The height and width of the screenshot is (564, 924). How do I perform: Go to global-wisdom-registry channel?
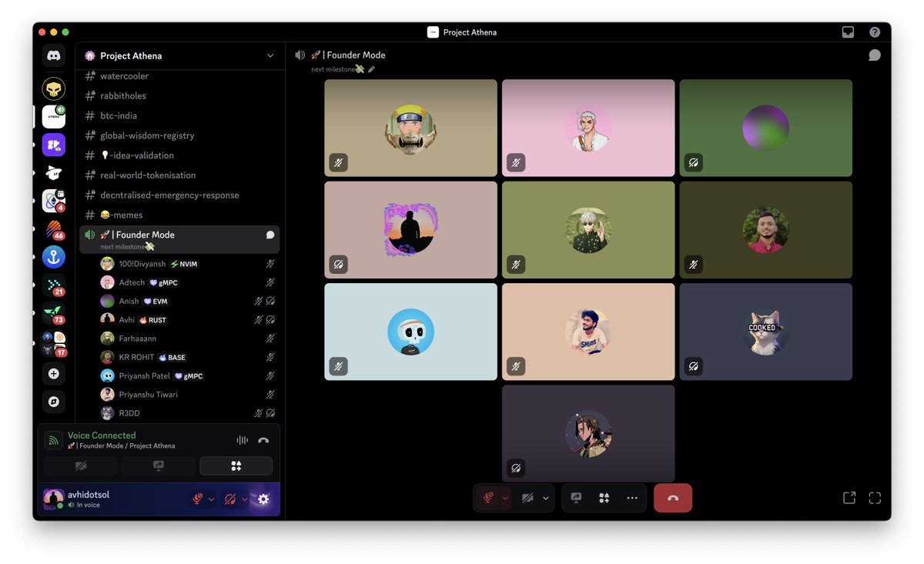180,135
